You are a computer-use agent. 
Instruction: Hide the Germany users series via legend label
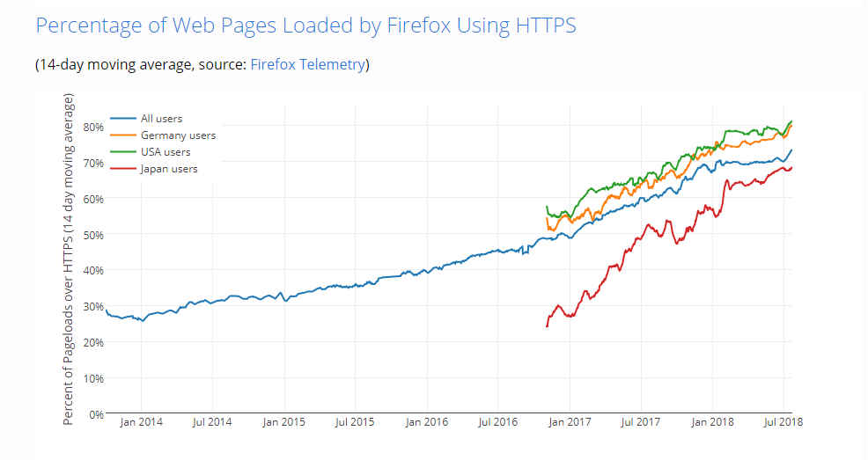(x=178, y=135)
